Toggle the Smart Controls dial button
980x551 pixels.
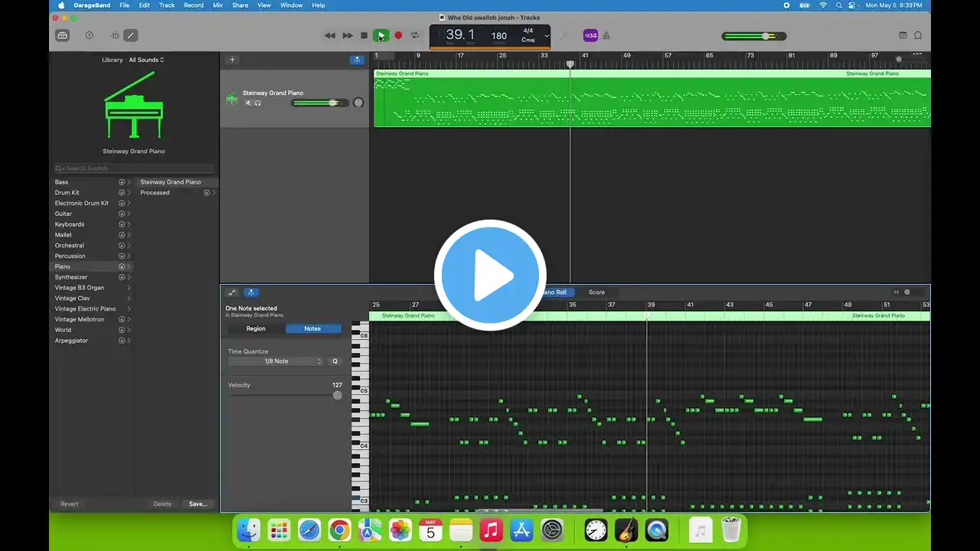pos(116,35)
